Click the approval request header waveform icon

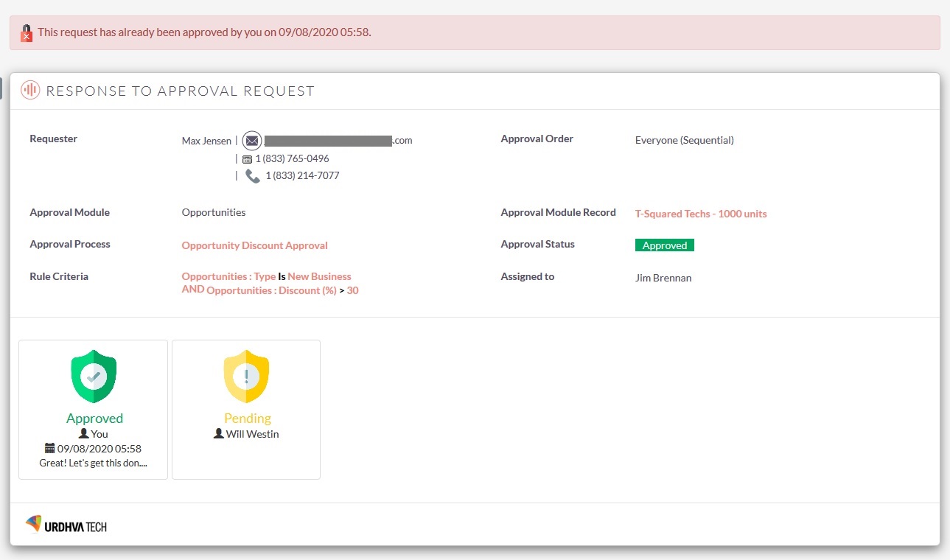[30, 91]
